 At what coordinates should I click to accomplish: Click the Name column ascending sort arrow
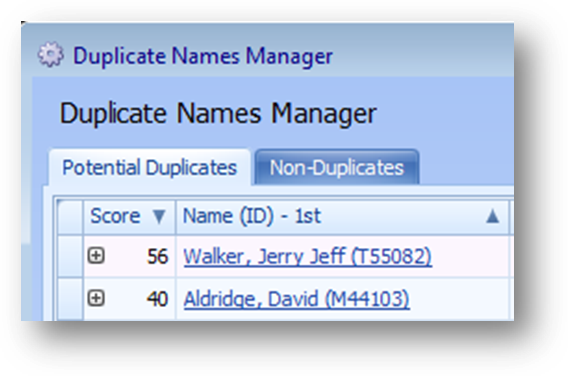pos(492,217)
